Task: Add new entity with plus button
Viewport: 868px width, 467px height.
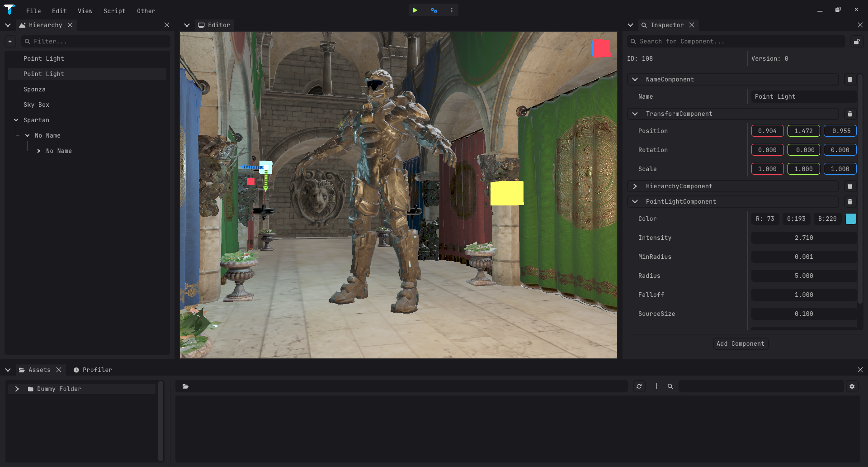Action: click(x=10, y=42)
